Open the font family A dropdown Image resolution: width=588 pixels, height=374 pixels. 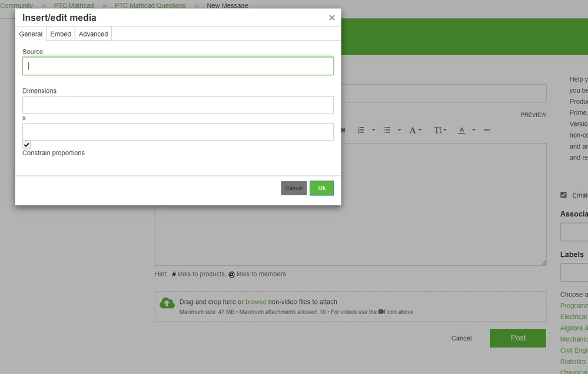(415, 130)
